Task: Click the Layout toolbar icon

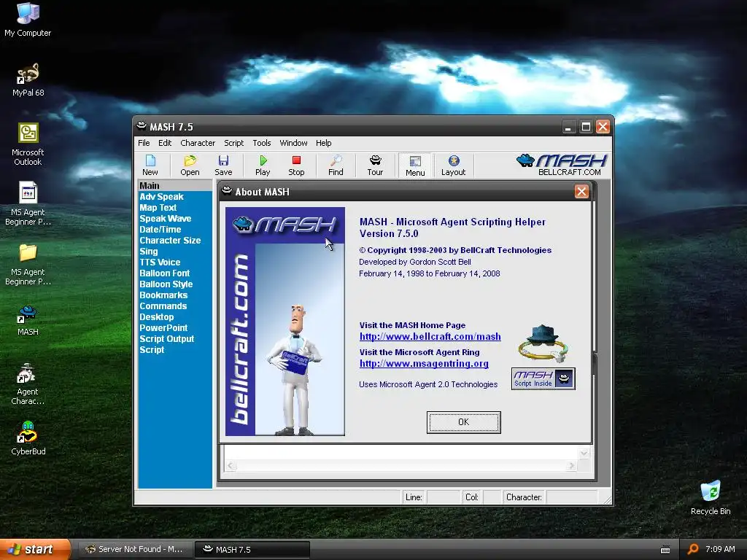Action: (453, 166)
